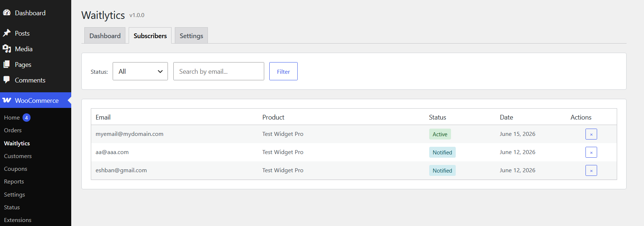This screenshot has height=226, width=644.
Task: Click Test Widget Pro in myemail@mydomain.com row
Action: pyautogui.click(x=283, y=134)
